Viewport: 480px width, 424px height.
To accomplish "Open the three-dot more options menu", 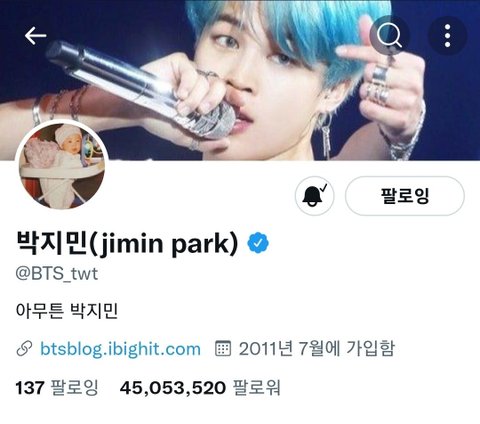I will [x=447, y=35].
